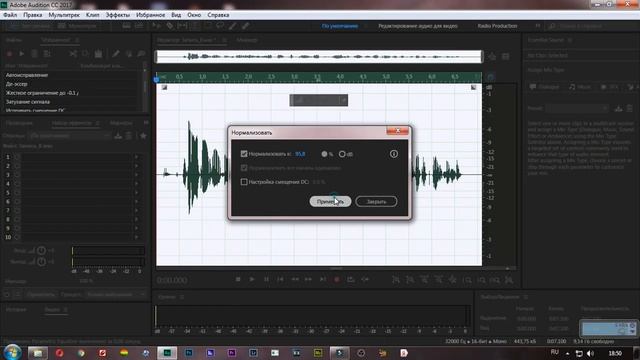Click the info icon in Нормализовать dialog
This screenshot has height=360, width=640.
pyautogui.click(x=393, y=154)
